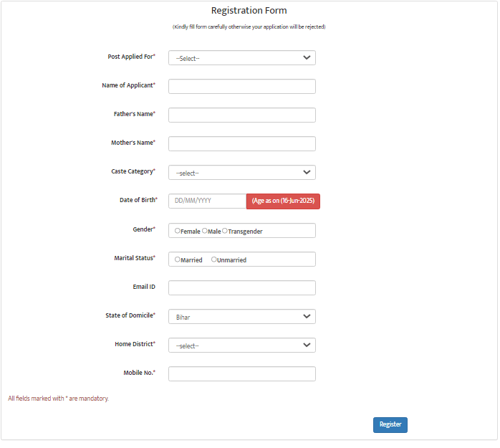The width and height of the screenshot is (500, 448).
Task: Click the Name of Applicant field
Action: (241, 87)
